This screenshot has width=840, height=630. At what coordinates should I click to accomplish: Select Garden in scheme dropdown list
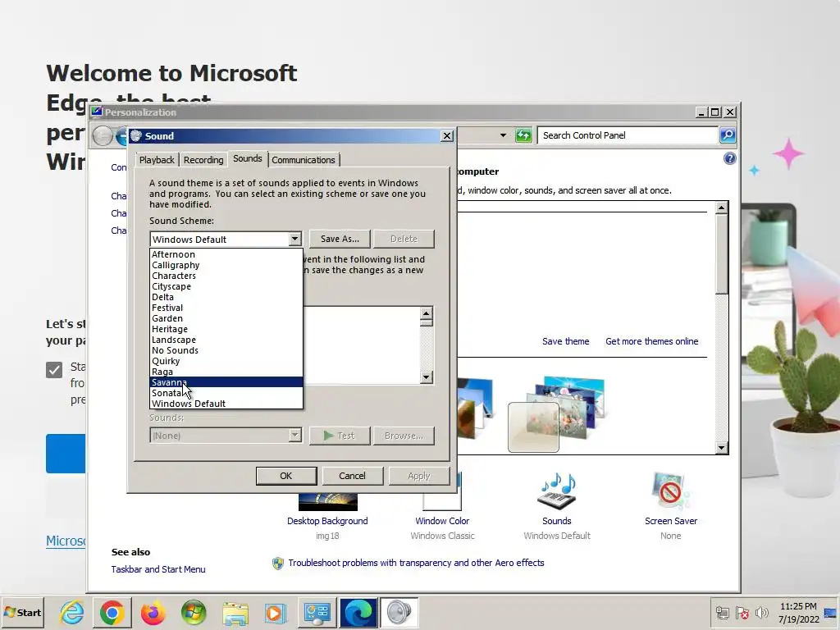click(x=226, y=318)
